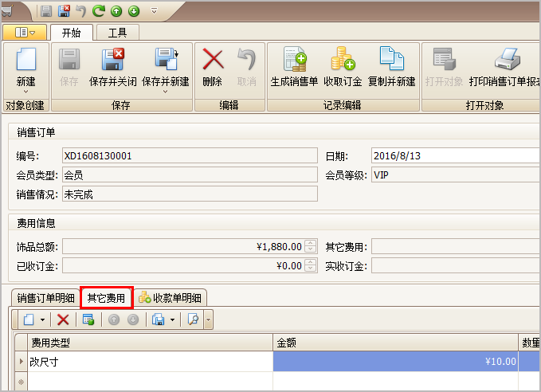
Task: Click the 编号 field XD1608130001
Action: 190,155
